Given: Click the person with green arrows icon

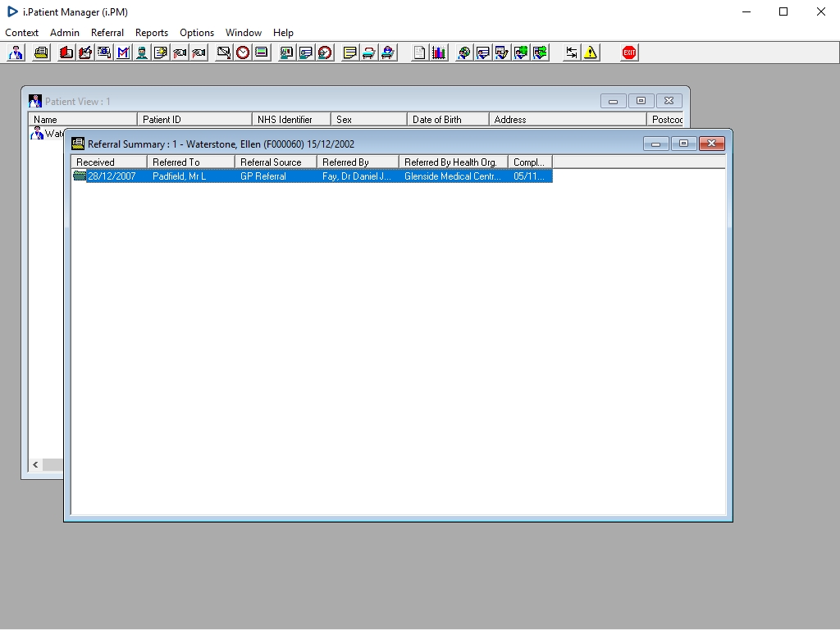Looking at the screenshot, I should [540, 52].
